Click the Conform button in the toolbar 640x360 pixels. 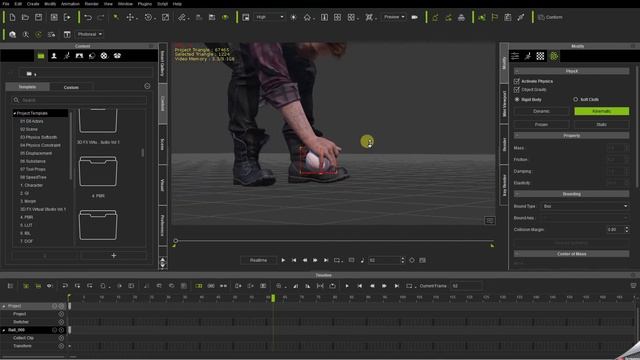point(550,17)
